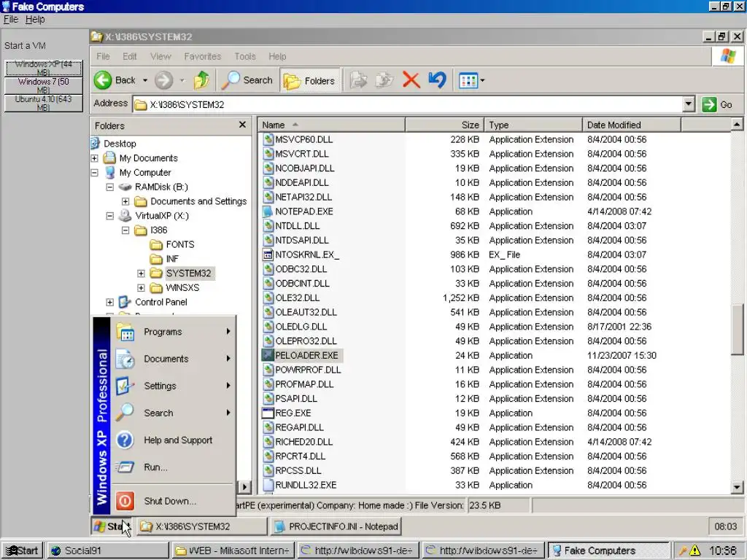Open Programs in the Start menu
Viewport: 747px width, 560px height.
(x=174, y=332)
